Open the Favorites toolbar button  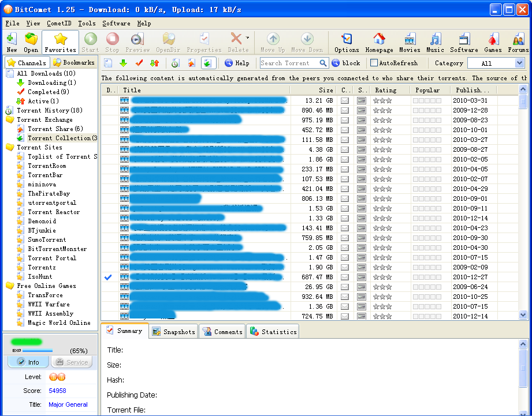(60, 43)
